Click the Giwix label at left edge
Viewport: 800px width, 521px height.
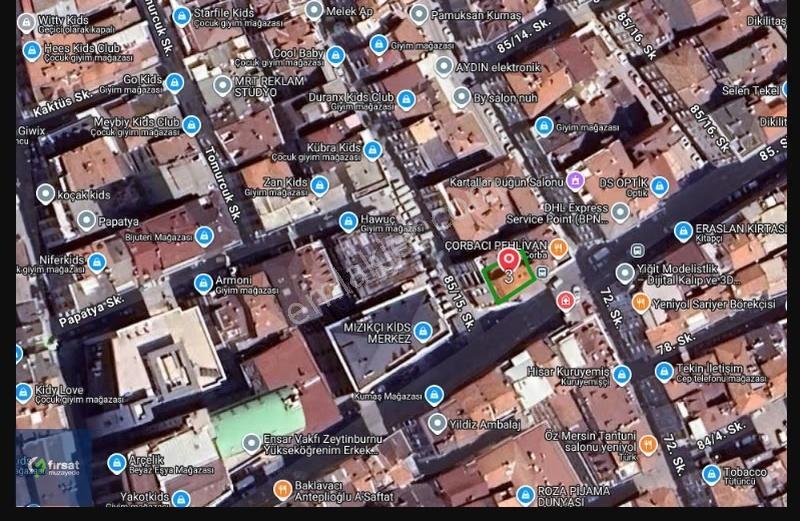31,131
